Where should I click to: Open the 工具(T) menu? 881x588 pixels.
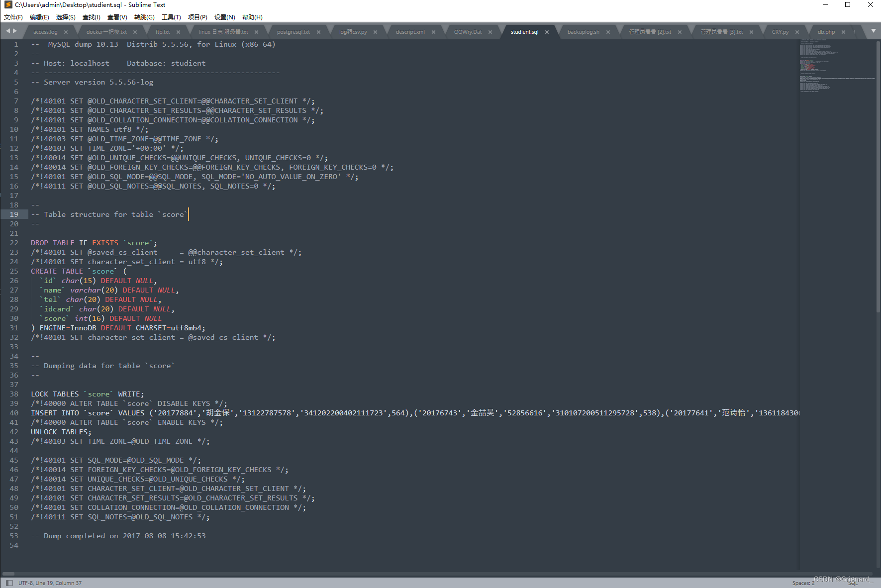pos(171,17)
